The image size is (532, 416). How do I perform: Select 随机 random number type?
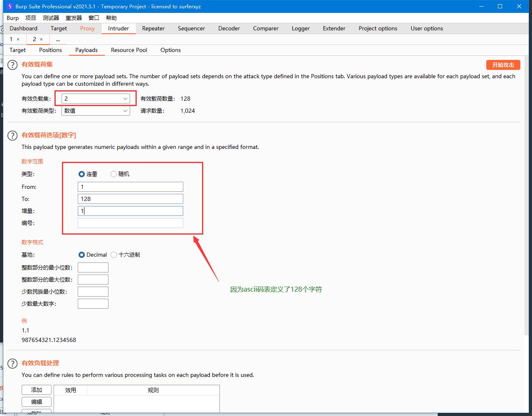(113, 174)
